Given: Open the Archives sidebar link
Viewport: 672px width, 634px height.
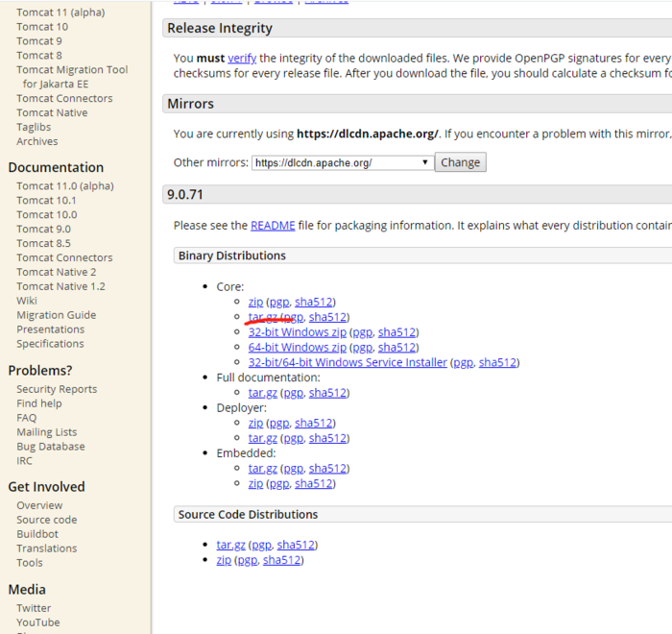Looking at the screenshot, I should [36, 141].
